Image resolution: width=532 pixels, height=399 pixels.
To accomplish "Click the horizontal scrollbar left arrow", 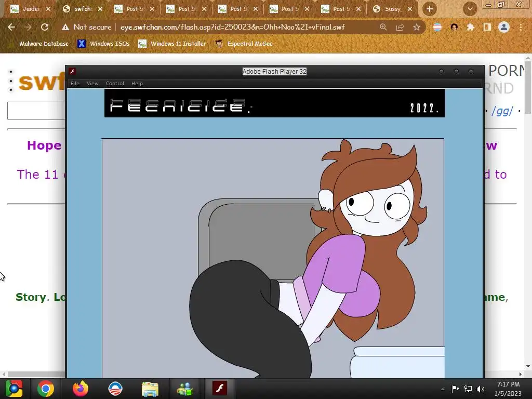I will [4, 374].
